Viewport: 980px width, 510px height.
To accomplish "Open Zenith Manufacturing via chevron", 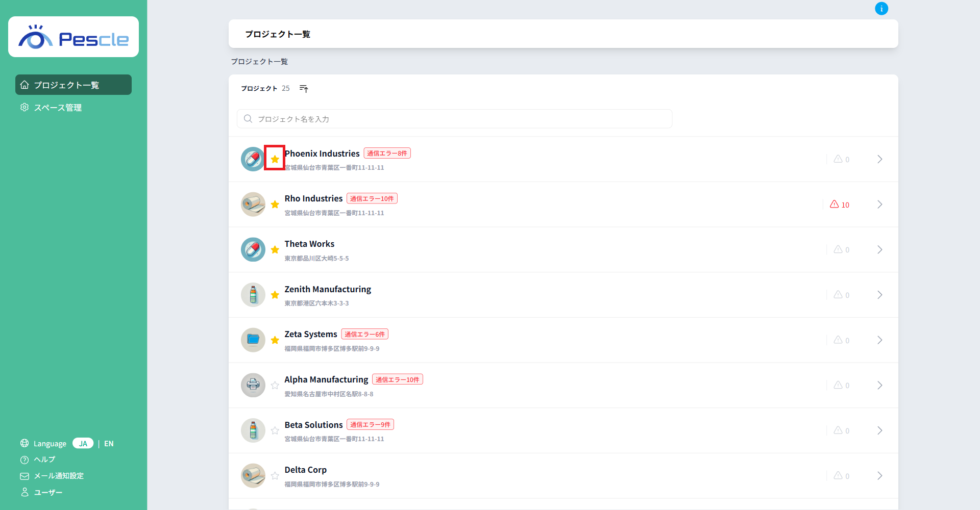I will pos(880,295).
